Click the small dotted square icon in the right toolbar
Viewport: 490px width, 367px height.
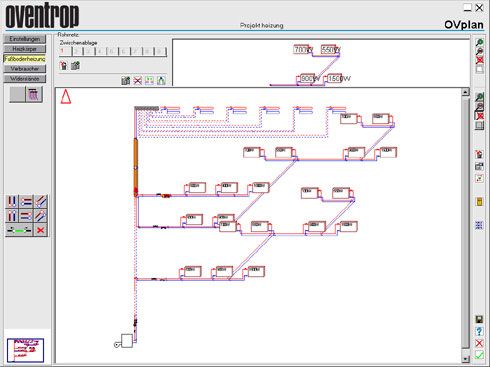coord(479,178)
